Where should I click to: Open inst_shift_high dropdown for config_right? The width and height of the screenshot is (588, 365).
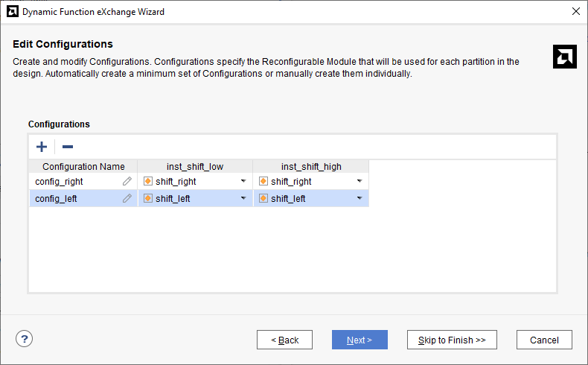[x=359, y=181]
